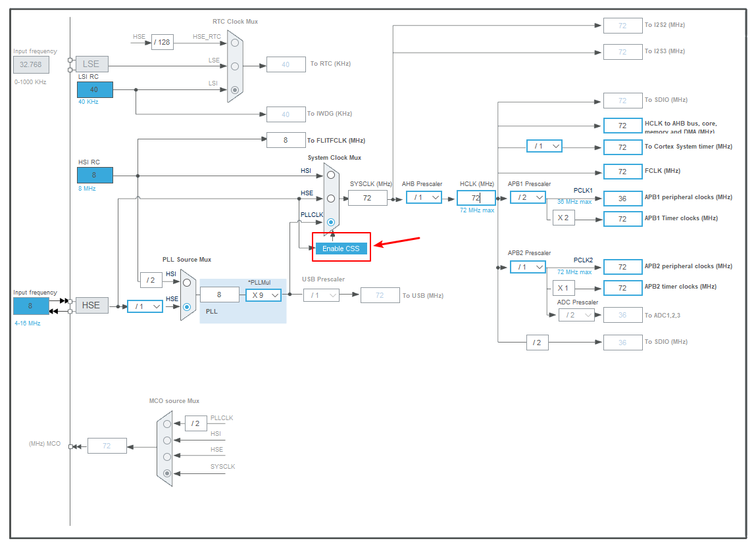Select PLLCLK source in the System Clock Mux

(x=331, y=221)
